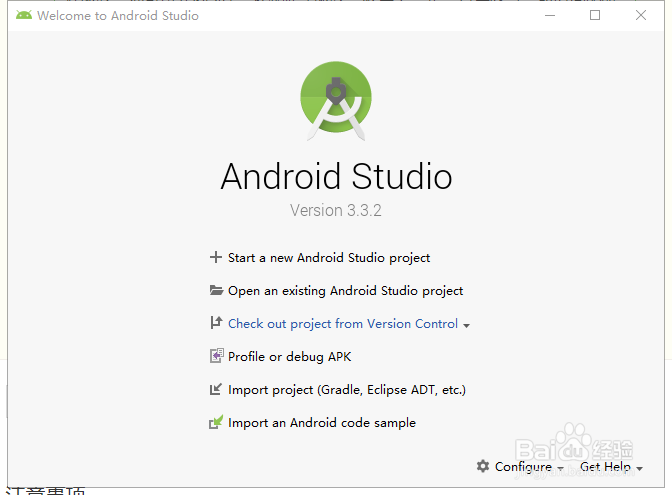Open the Get Help dropdown menu
672x495 pixels.
(x=611, y=467)
